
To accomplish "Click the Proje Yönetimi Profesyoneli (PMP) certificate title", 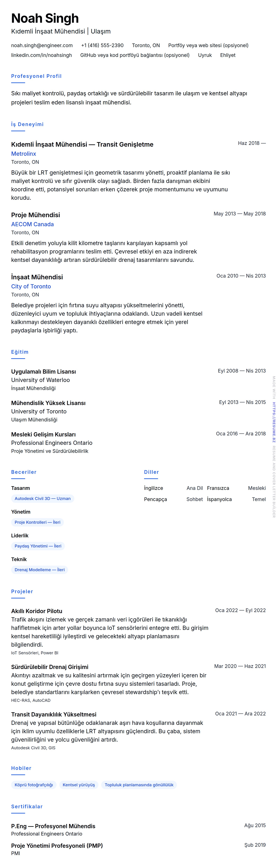I will (x=57, y=845).
